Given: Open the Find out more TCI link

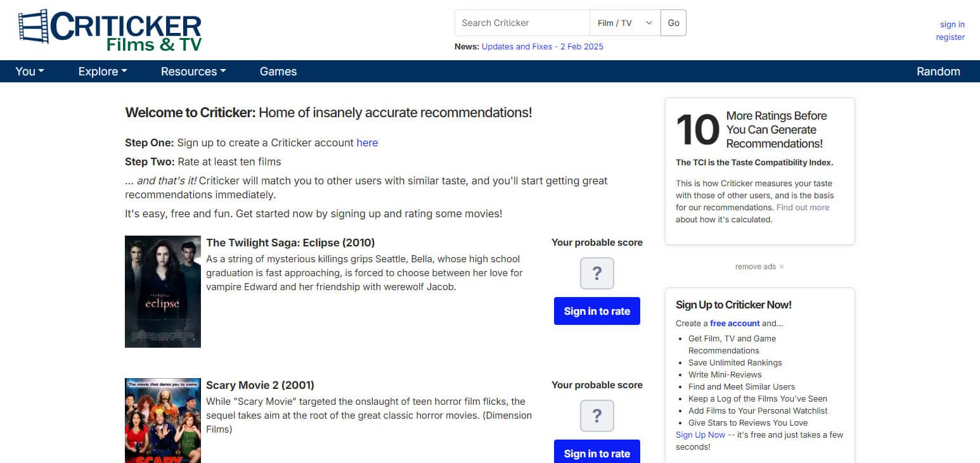Looking at the screenshot, I should point(803,207).
